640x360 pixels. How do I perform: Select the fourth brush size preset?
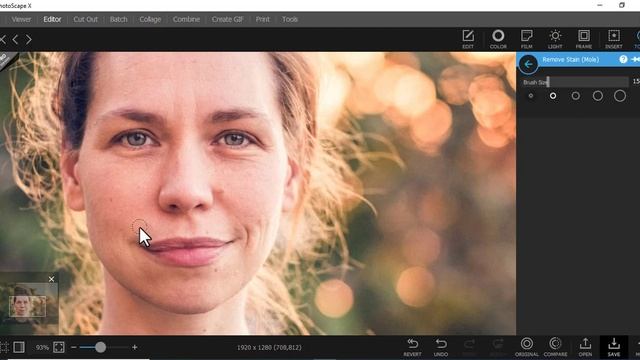[x=598, y=96]
